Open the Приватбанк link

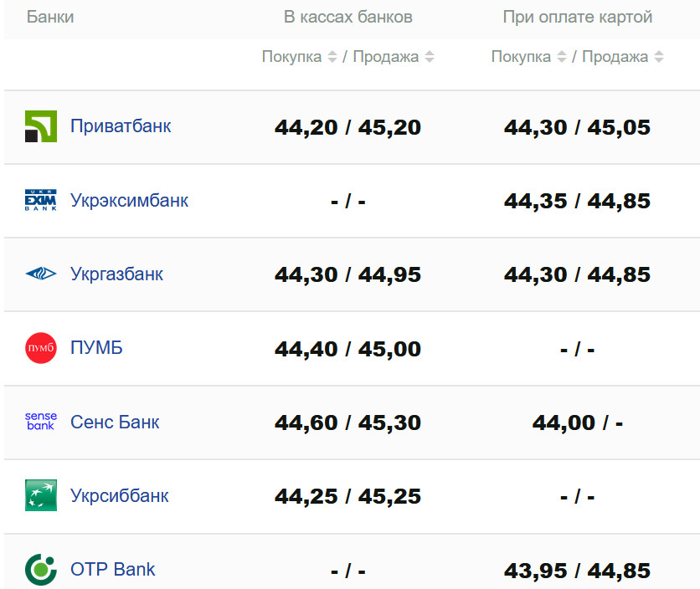pyautogui.click(x=121, y=126)
